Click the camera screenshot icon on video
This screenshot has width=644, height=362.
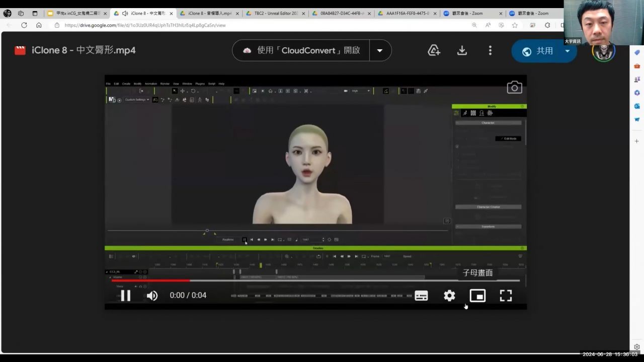pos(514,88)
